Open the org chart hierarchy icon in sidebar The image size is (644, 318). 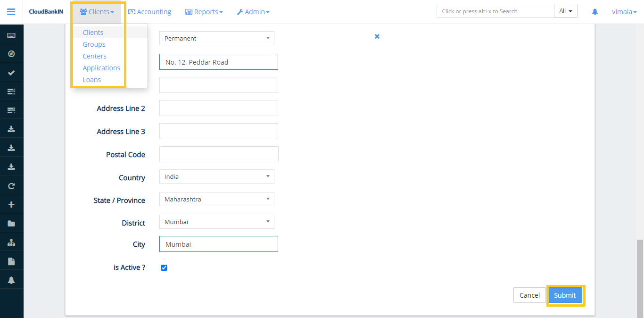11,242
